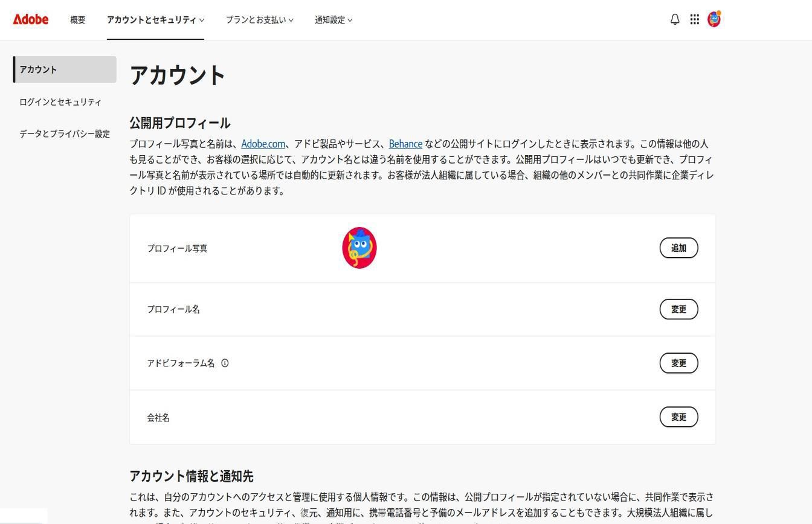The width and height of the screenshot is (812, 524).
Task: Switch to the 概要 tab
Action: pyautogui.click(x=77, y=19)
